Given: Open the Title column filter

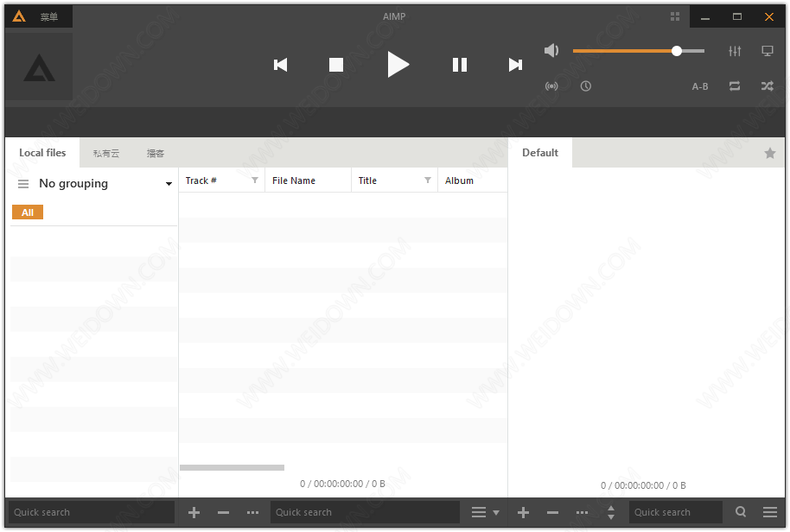Looking at the screenshot, I should (428, 180).
